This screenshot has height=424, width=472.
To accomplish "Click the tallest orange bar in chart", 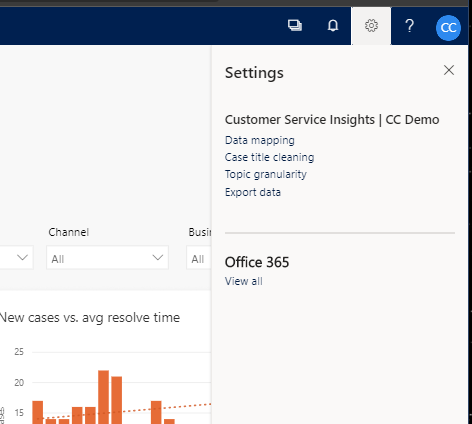I will tap(103, 397).
